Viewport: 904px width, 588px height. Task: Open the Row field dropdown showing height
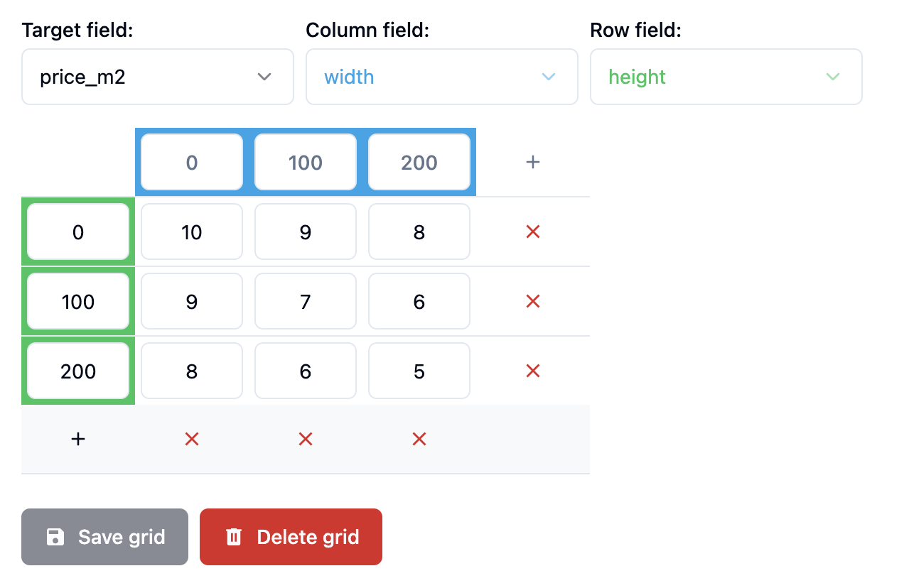726,77
